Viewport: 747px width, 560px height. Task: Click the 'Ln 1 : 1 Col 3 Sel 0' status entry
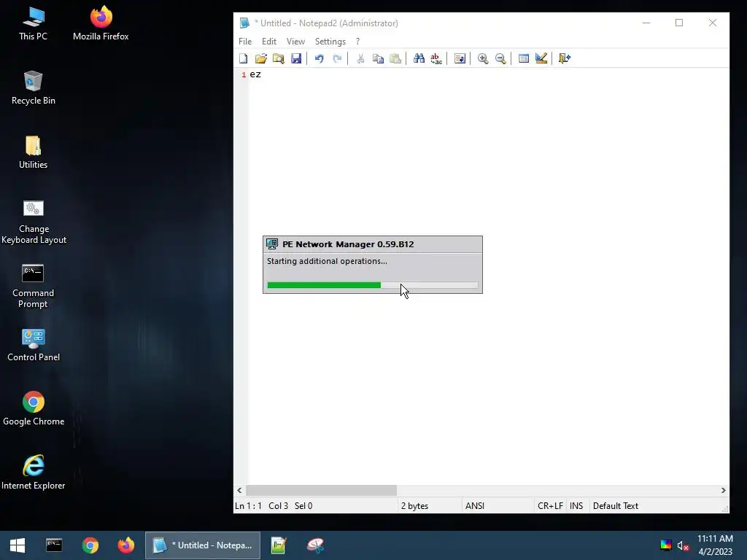[274, 506]
